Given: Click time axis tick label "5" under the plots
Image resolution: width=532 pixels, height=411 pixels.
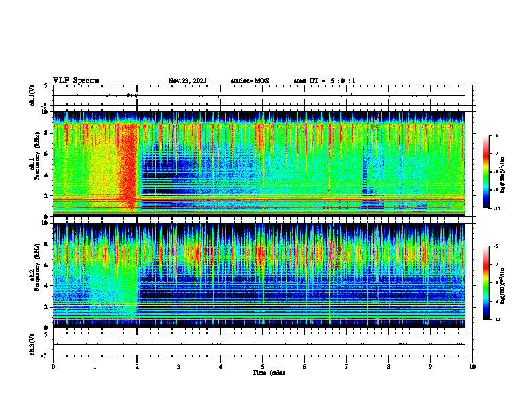Looking at the screenshot, I should pos(263,367).
